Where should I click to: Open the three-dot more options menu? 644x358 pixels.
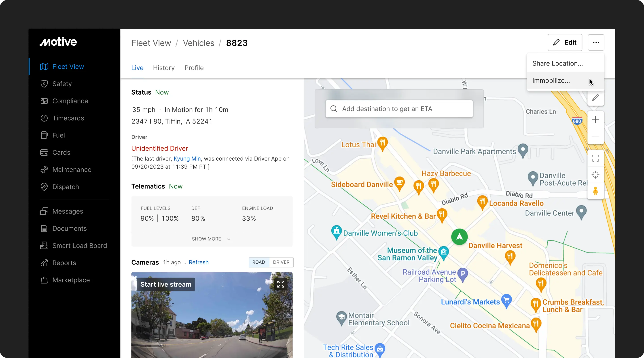pos(596,42)
